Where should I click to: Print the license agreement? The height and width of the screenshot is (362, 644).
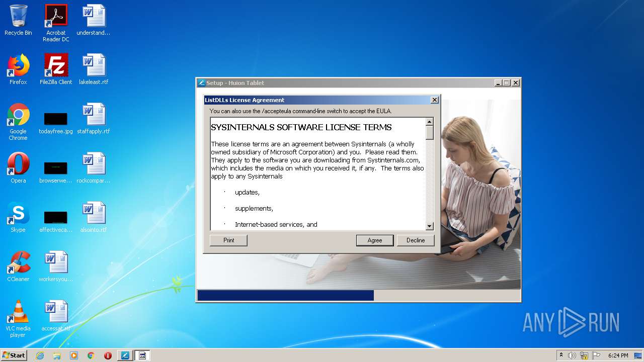(228, 240)
